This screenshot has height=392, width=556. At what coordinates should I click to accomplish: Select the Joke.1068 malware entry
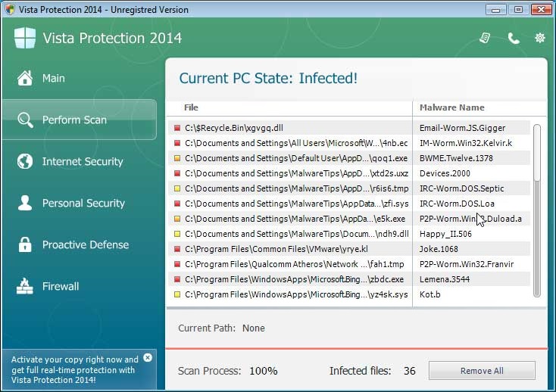click(439, 249)
